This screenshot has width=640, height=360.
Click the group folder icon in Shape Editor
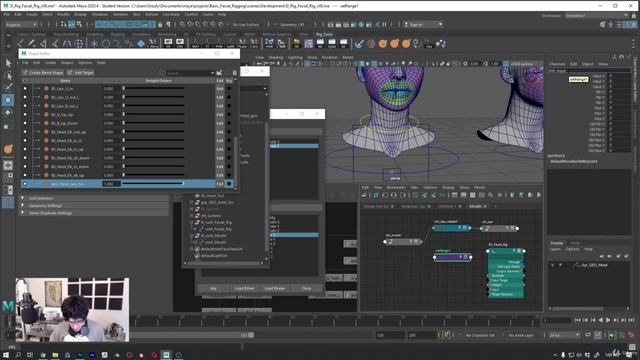(220, 73)
